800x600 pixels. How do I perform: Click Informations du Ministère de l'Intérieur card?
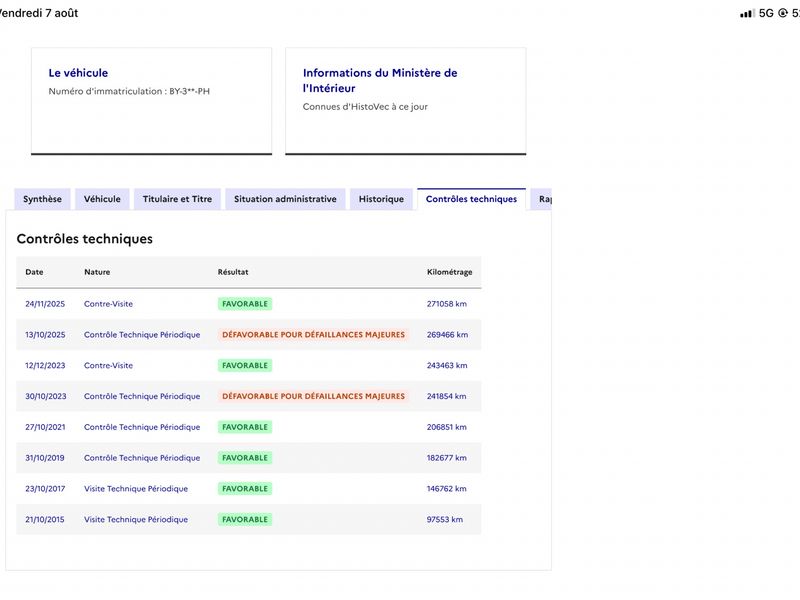[406, 101]
